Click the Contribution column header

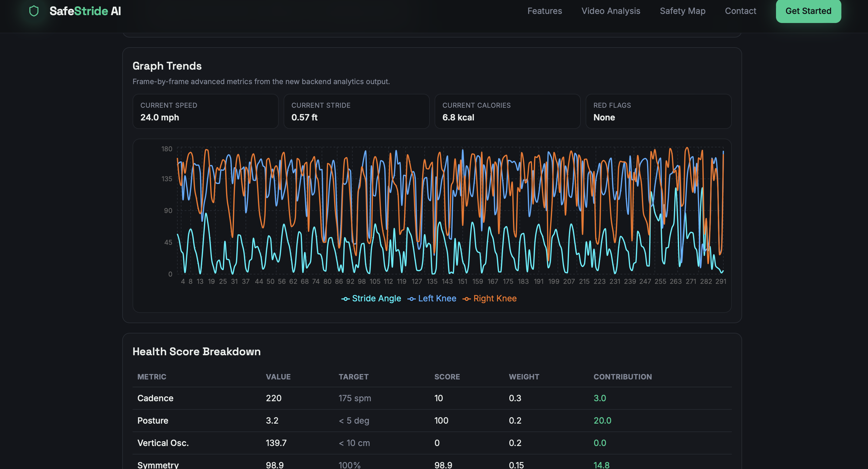pyautogui.click(x=622, y=377)
